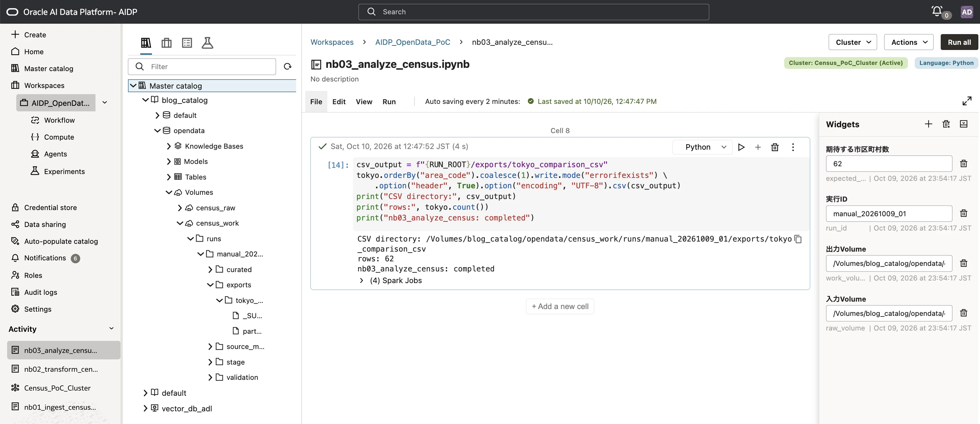Refresh the catalog tree
Image resolution: width=980 pixels, height=424 pixels.
pyautogui.click(x=288, y=67)
